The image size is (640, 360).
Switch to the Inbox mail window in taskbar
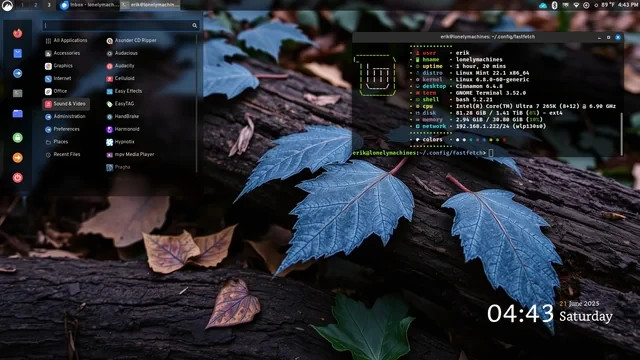89,5
